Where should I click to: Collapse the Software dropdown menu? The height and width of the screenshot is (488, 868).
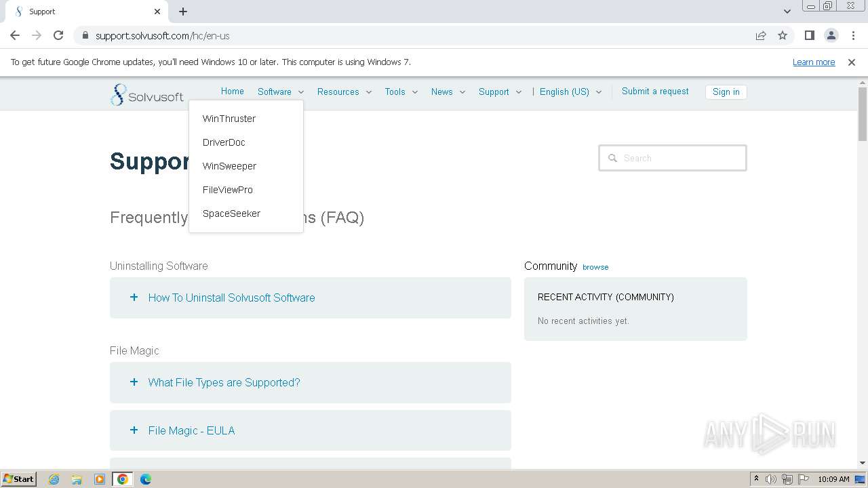click(281, 91)
